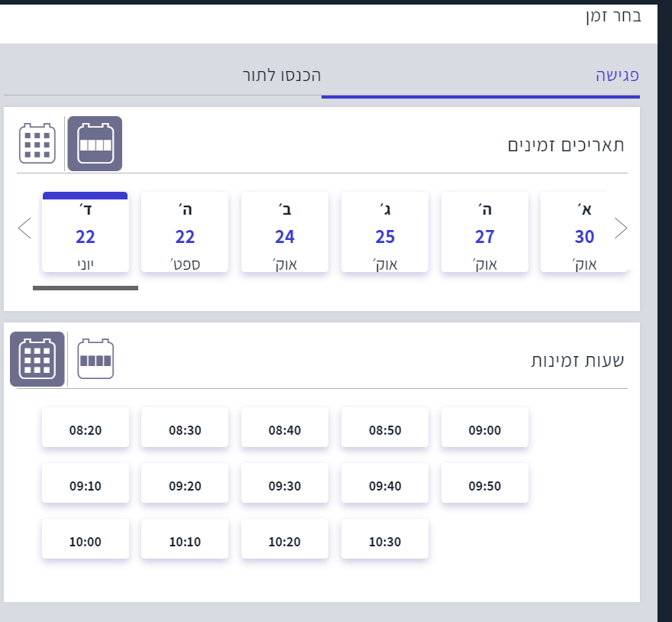This screenshot has width=672, height=622.
Task: Select date 22 יוני
Action: (86, 233)
